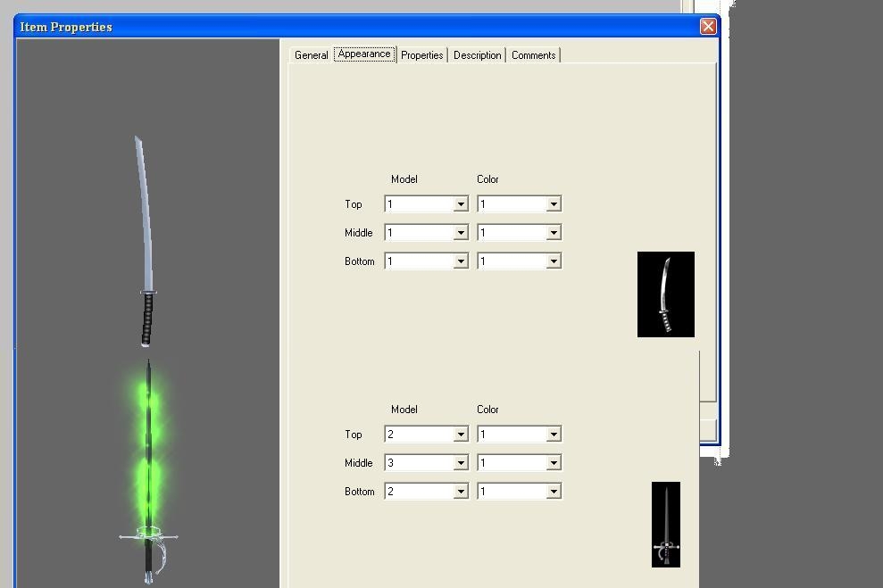Go to the Description tab

[477, 55]
